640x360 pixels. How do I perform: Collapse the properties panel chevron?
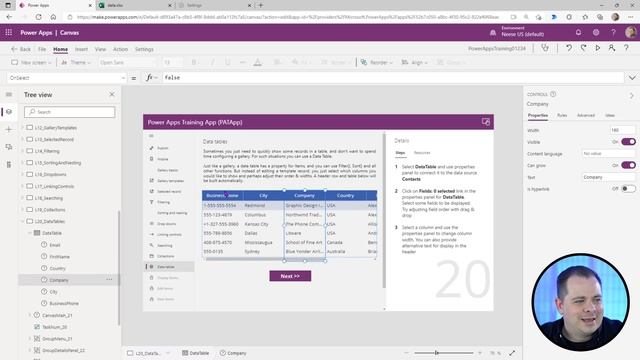pyautogui.click(x=631, y=96)
